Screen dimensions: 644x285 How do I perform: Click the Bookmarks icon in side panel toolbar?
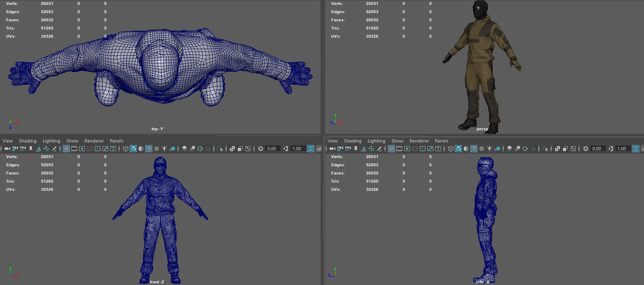tap(356, 149)
